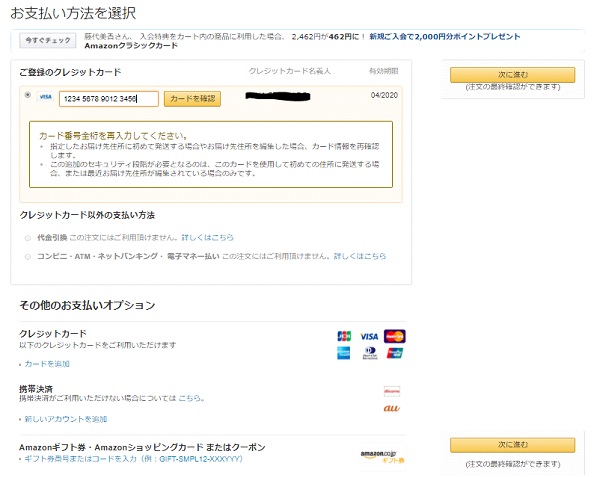The image size is (595, 477).
Task: Click the amazon.co.jp ギフト券 logo
Action: pos(382,457)
